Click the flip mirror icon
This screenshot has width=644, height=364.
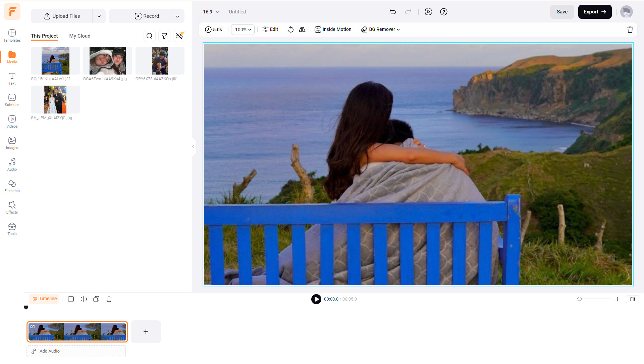coord(302,30)
